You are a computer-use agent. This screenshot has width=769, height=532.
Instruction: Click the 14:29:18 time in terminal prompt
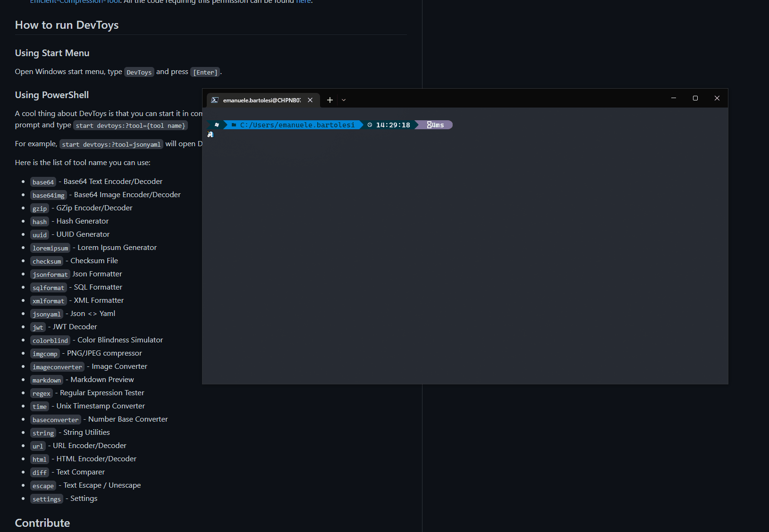pyautogui.click(x=393, y=125)
